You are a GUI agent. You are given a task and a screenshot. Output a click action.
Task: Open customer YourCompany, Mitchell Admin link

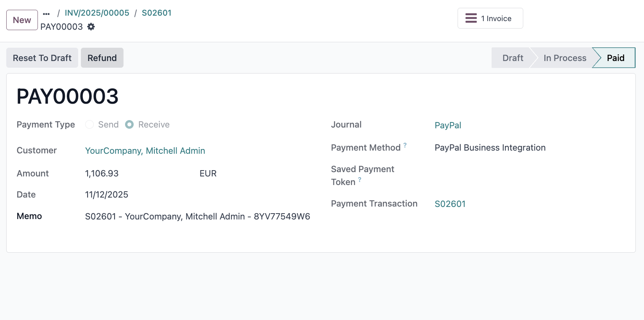click(145, 151)
